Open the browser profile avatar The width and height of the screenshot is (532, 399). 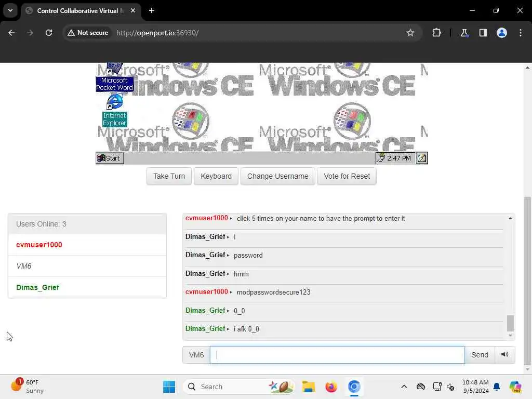(502, 33)
